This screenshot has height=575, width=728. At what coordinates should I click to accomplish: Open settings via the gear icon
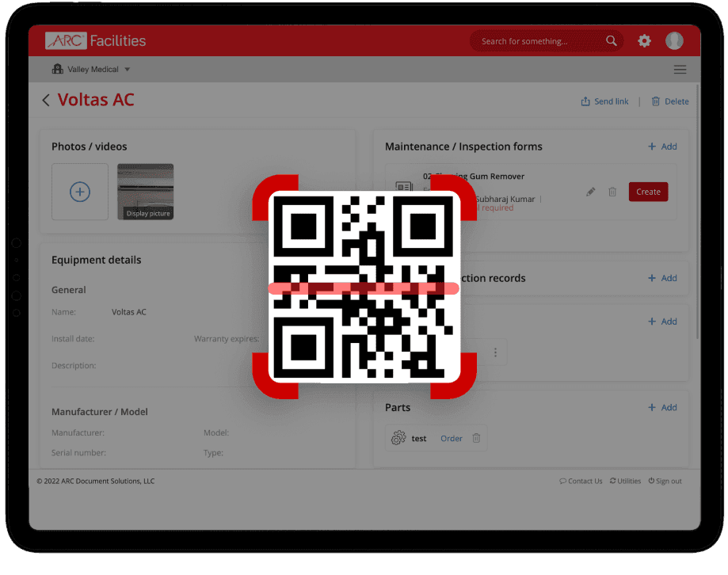[x=644, y=40]
